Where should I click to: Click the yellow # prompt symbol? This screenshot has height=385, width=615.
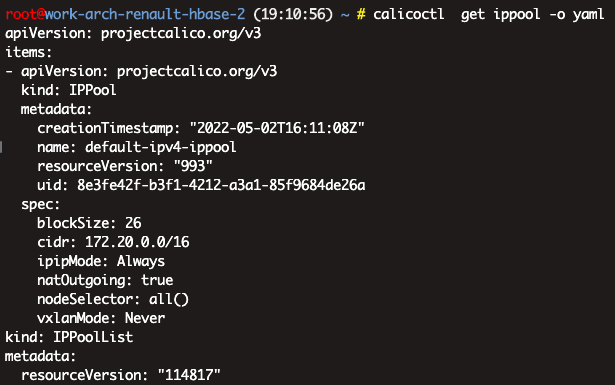coord(361,15)
